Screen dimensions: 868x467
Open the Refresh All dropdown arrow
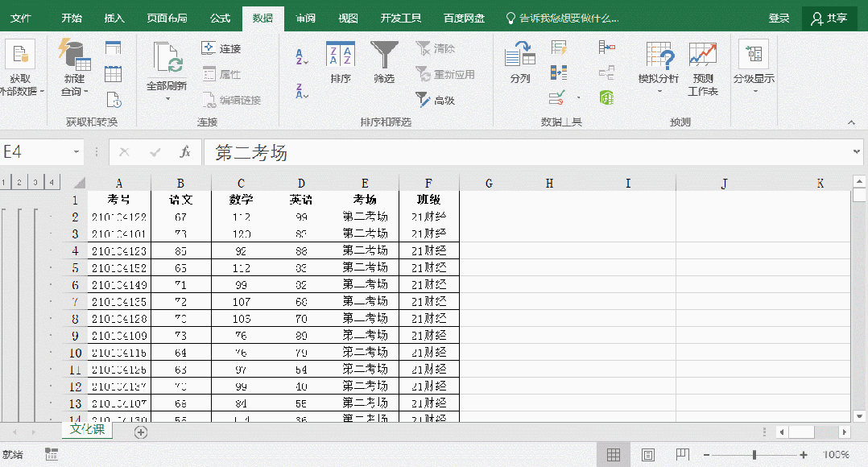click(167, 100)
